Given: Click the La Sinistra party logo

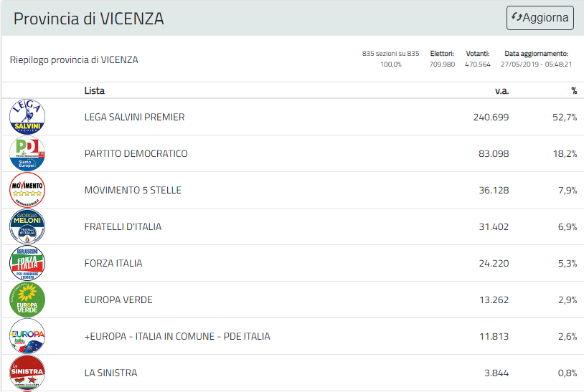Looking at the screenshot, I should pos(27,373).
